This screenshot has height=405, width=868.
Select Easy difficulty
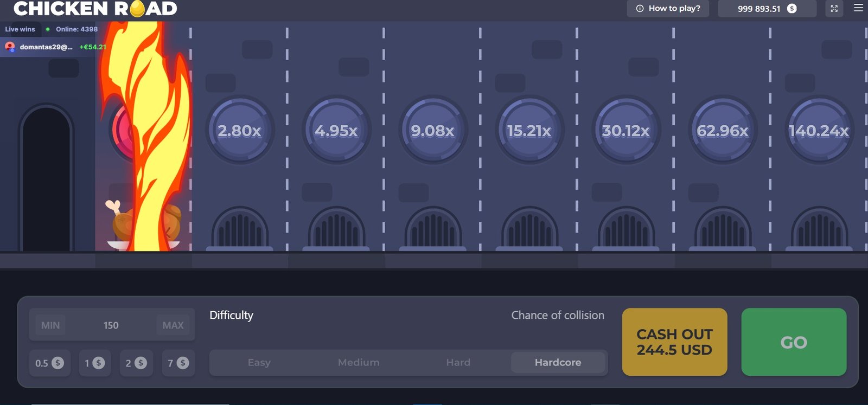[x=259, y=363]
